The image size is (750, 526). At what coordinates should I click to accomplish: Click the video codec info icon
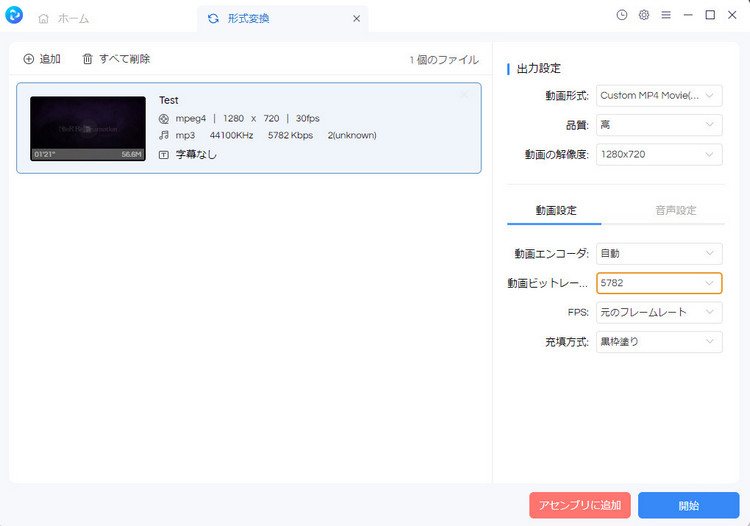tap(164, 118)
